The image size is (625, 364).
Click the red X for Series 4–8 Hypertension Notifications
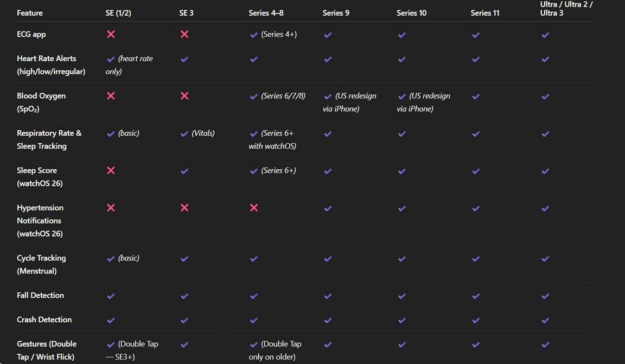(254, 208)
